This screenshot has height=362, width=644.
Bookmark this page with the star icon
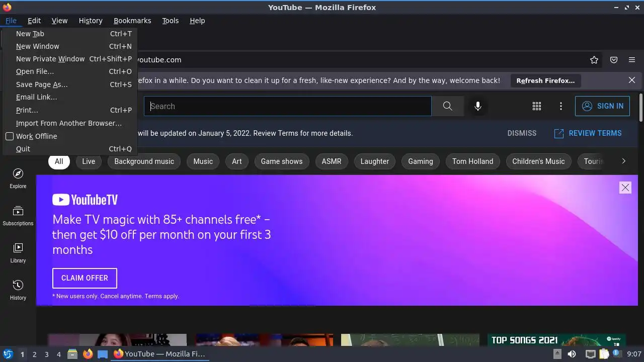click(x=594, y=60)
